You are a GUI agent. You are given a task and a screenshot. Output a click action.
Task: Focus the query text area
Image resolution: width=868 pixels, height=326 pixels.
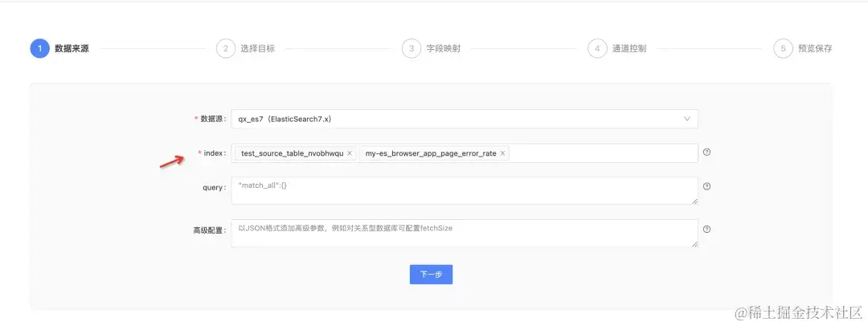(465, 191)
